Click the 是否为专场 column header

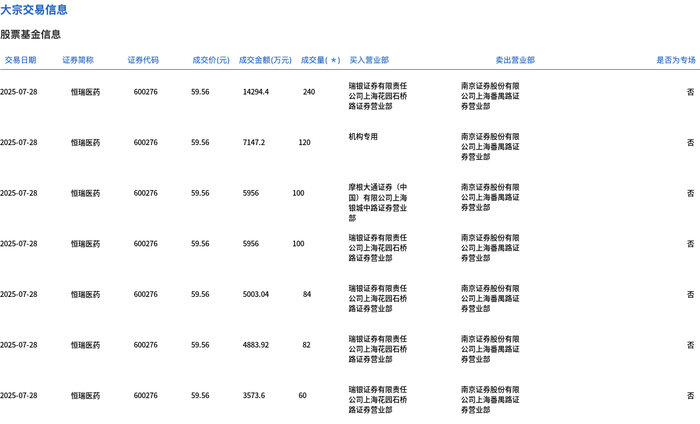675,60
